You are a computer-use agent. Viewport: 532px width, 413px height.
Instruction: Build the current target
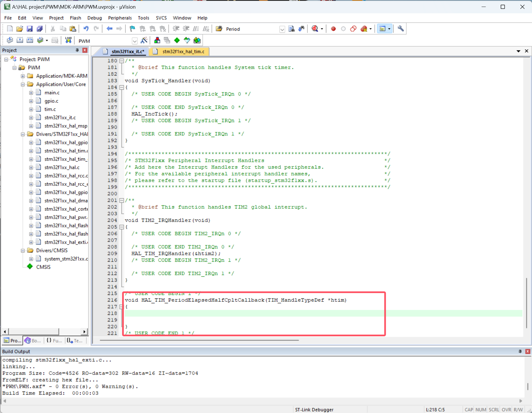(x=20, y=40)
